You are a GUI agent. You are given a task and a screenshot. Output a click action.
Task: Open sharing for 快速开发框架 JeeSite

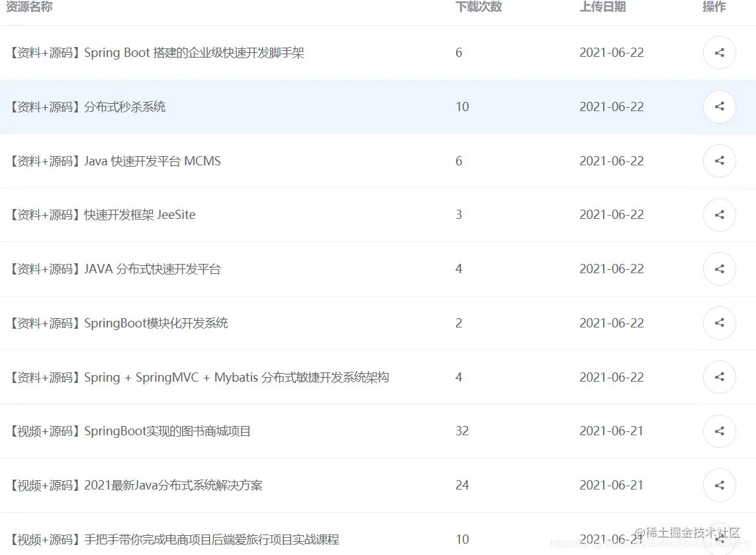pos(720,214)
